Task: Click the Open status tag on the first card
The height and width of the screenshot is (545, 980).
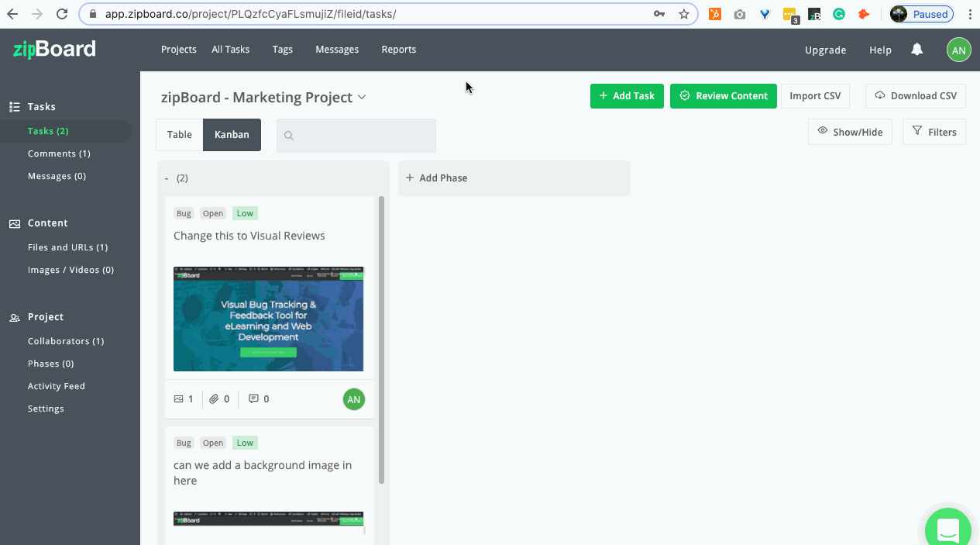Action: tap(213, 213)
